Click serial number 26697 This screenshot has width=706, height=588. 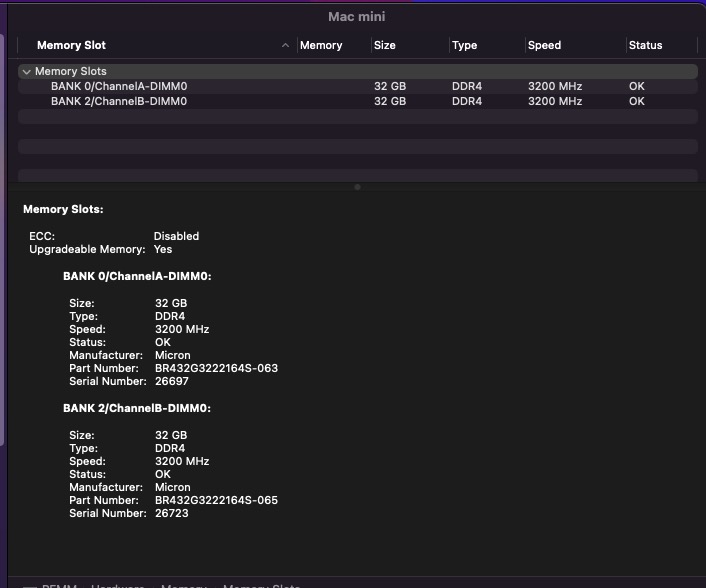tap(172, 381)
